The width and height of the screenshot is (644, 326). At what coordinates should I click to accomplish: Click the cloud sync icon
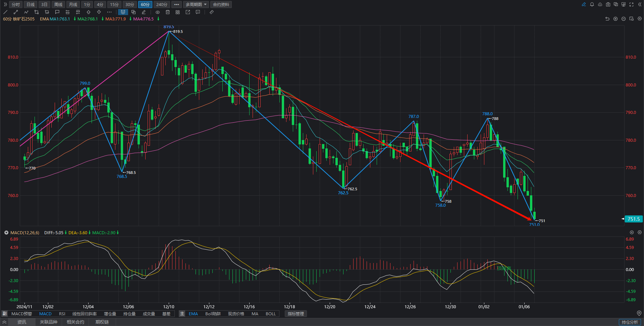(x=600, y=4)
